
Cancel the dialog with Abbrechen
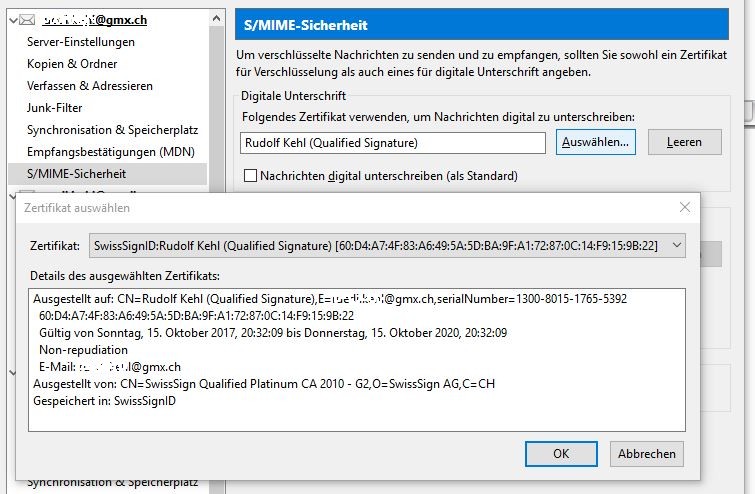point(647,453)
